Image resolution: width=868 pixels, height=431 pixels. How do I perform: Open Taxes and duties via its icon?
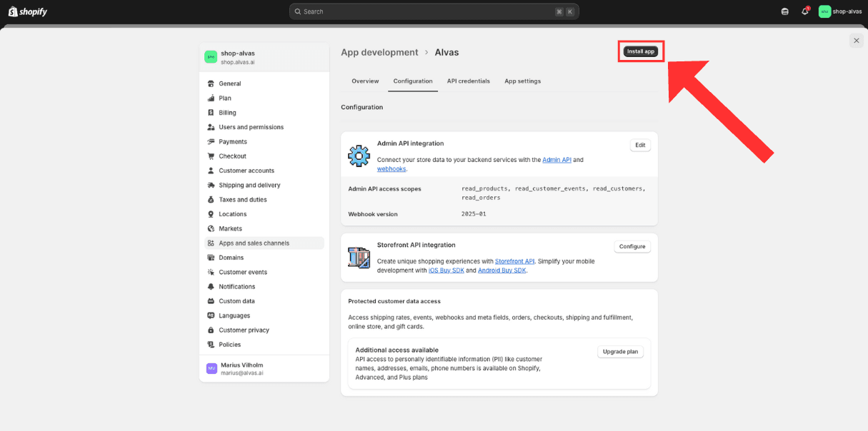point(211,200)
